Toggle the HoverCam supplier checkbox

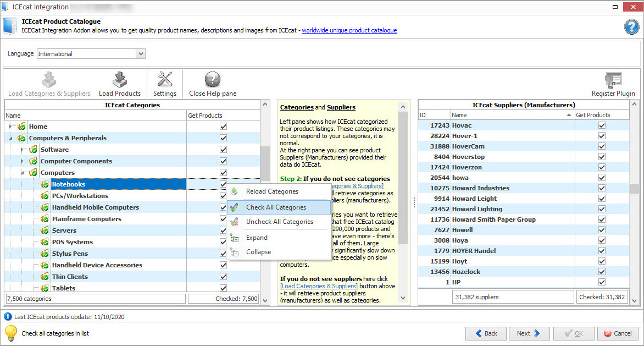coord(602,146)
